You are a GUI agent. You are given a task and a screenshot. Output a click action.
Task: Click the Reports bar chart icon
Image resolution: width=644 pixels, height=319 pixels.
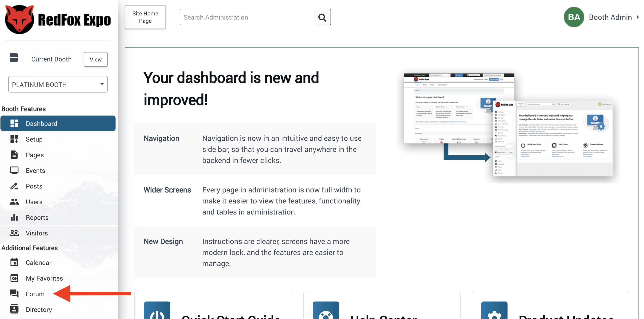[x=14, y=217]
